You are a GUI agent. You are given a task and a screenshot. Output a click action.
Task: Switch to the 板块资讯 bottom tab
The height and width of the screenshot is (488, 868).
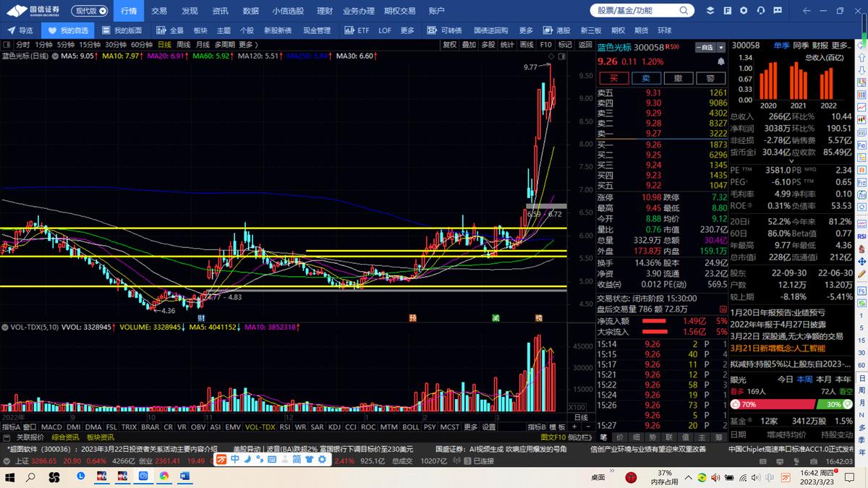[x=101, y=437]
